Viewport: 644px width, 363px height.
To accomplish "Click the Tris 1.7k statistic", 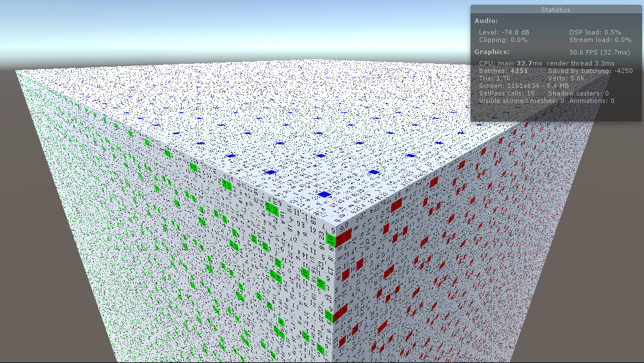I will click(x=494, y=78).
